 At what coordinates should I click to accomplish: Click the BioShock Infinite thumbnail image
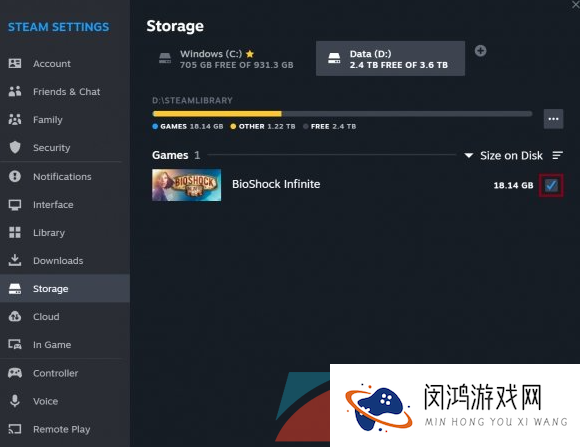point(186,185)
